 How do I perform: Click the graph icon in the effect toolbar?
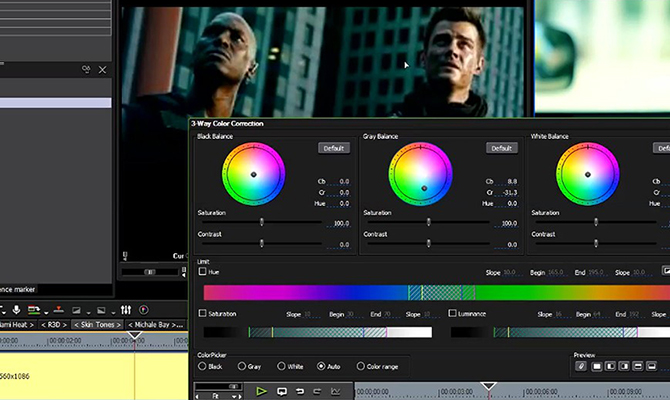pos(335,391)
